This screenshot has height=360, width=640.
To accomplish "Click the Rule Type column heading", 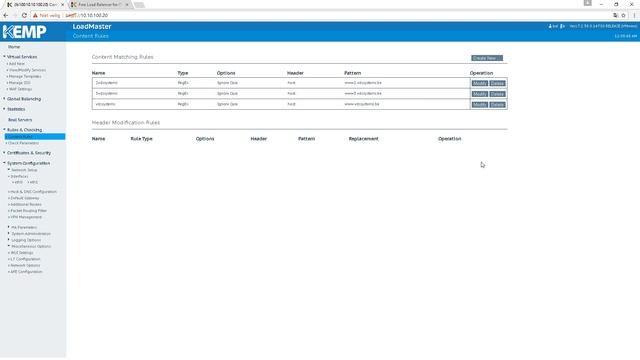I will [141, 139].
